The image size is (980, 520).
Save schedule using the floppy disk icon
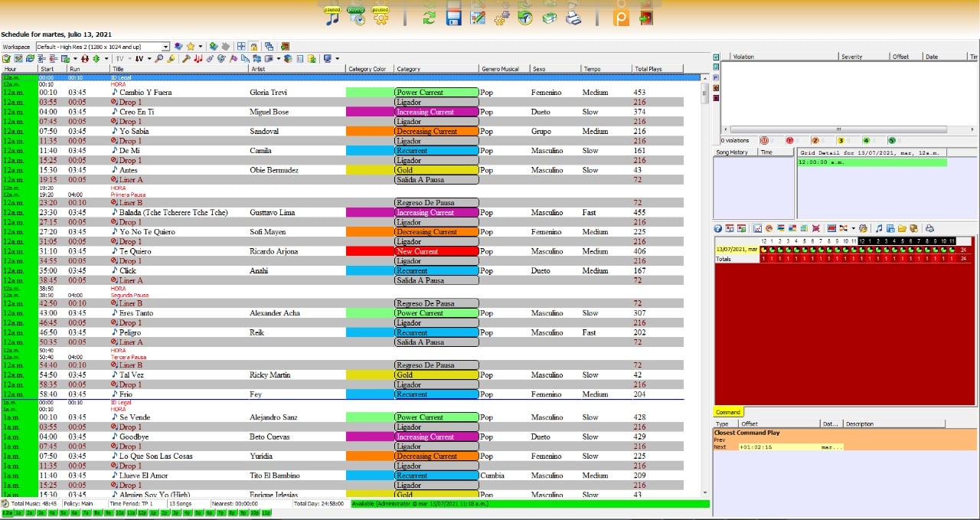pyautogui.click(x=453, y=18)
